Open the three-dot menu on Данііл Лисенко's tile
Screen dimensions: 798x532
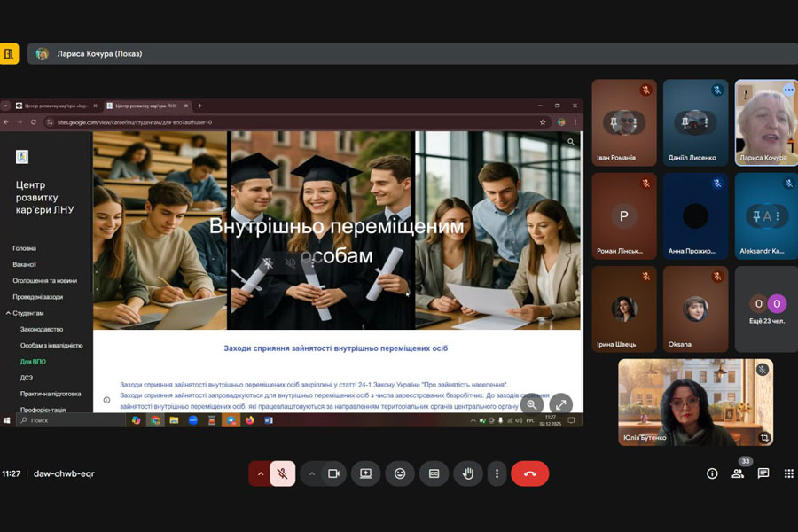click(707, 122)
